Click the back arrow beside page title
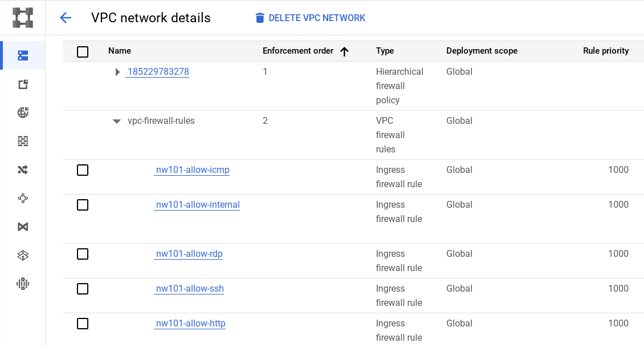This screenshot has width=644, height=347. 66,18
